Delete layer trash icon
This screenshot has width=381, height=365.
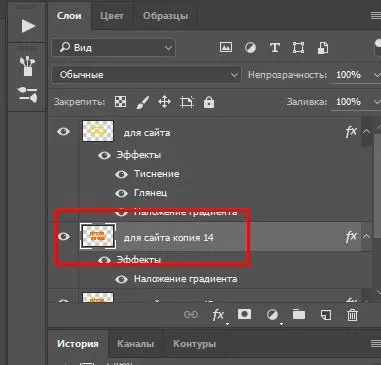(352, 314)
